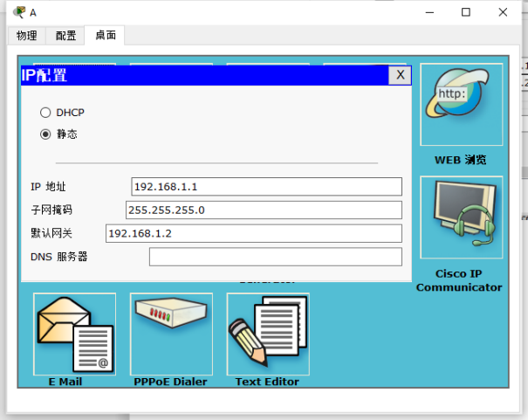Click the empty DNS 服务器 field

[x=276, y=257]
